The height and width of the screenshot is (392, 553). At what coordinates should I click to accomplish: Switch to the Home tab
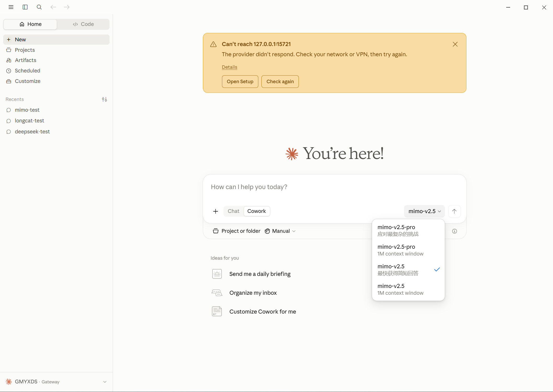pyautogui.click(x=30, y=24)
